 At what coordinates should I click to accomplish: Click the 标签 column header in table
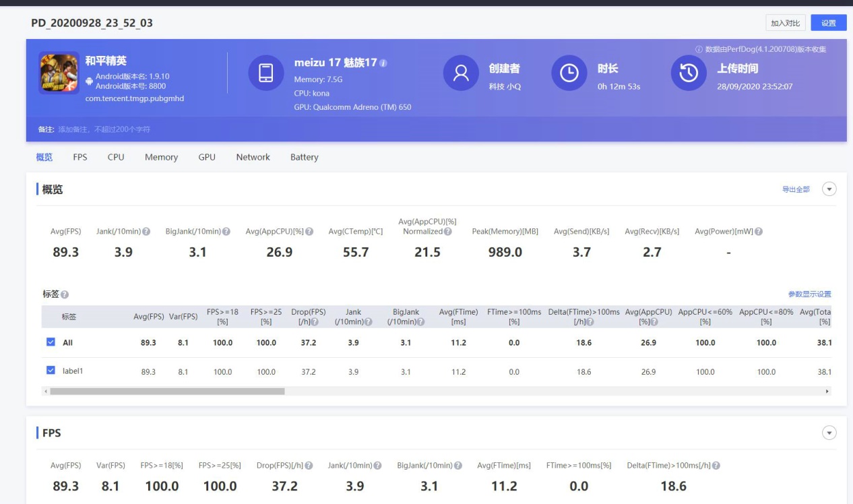pyautogui.click(x=69, y=317)
